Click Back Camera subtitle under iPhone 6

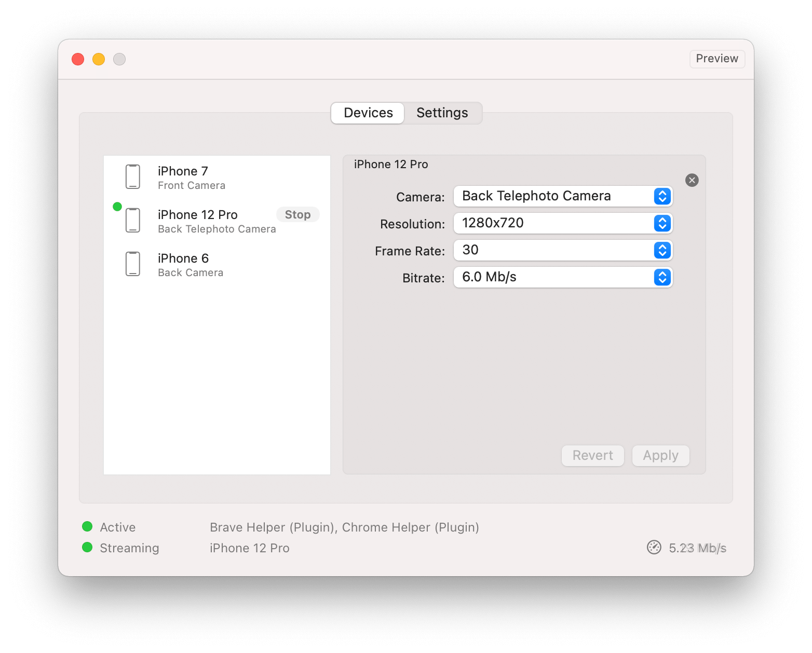pyautogui.click(x=191, y=273)
